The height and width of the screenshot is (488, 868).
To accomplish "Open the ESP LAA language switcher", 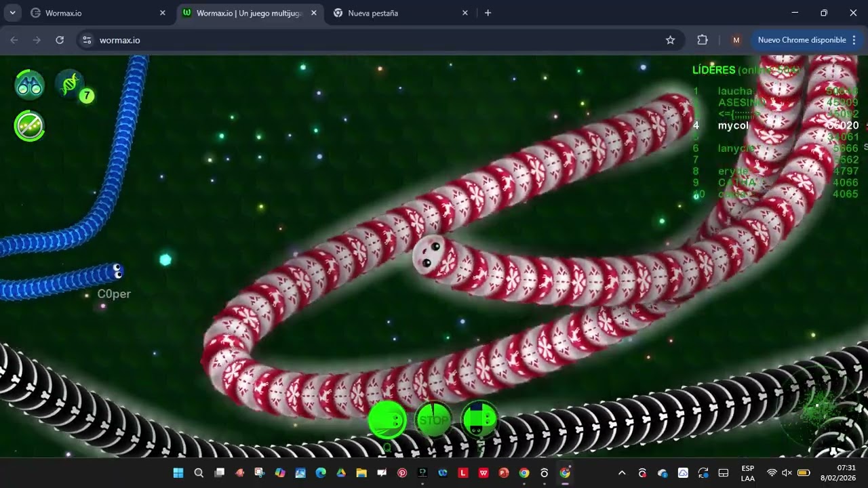I will pos(747,473).
